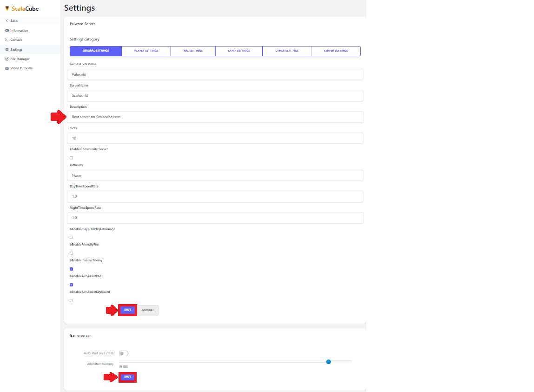Screen dimensions: 534x392
Task: Enable bEnableFriendlyFire checkbox
Action: [x=71, y=253]
